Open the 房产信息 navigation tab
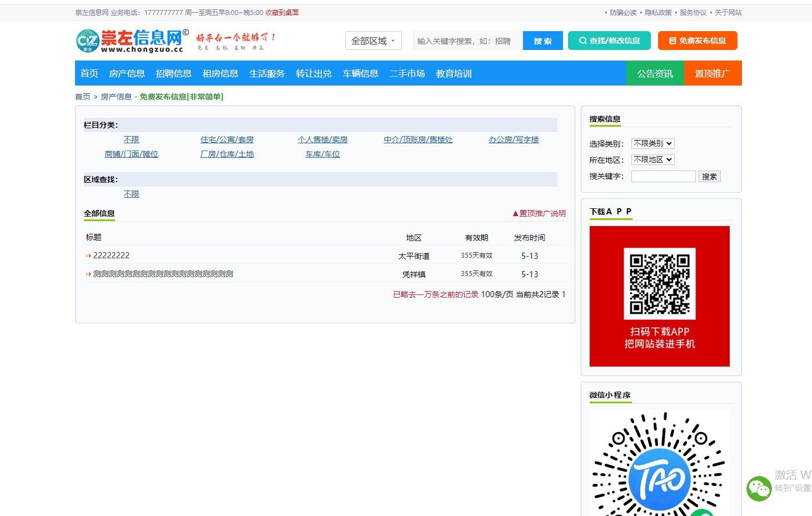Image resolution: width=812 pixels, height=516 pixels. pyautogui.click(x=127, y=73)
